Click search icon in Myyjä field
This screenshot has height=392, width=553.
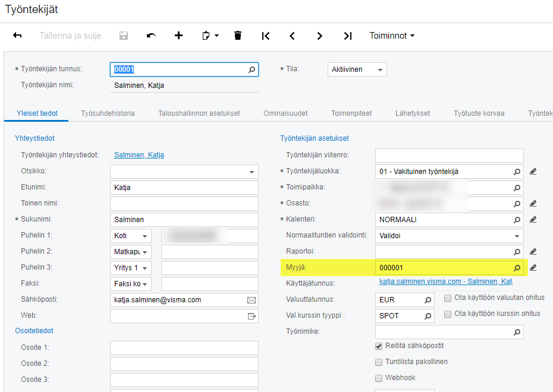point(517,268)
